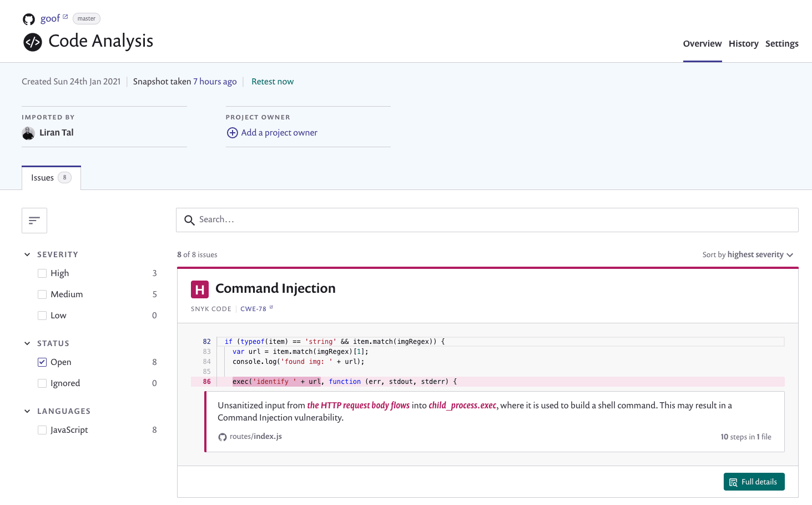Viewport: 812px width, 505px height.
Task: Click the plus icon beside Add a project owner
Action: [232, 133]
